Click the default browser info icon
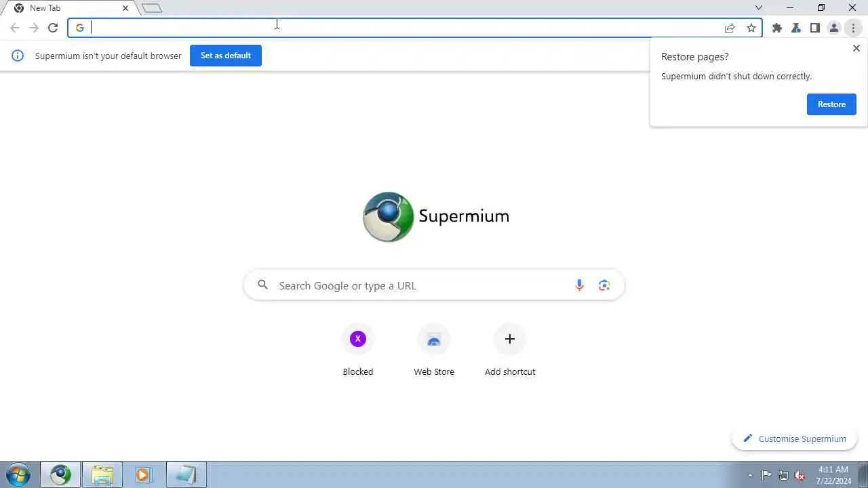The image size is (868, 488). pyautogui.click(x=18, y=56)
